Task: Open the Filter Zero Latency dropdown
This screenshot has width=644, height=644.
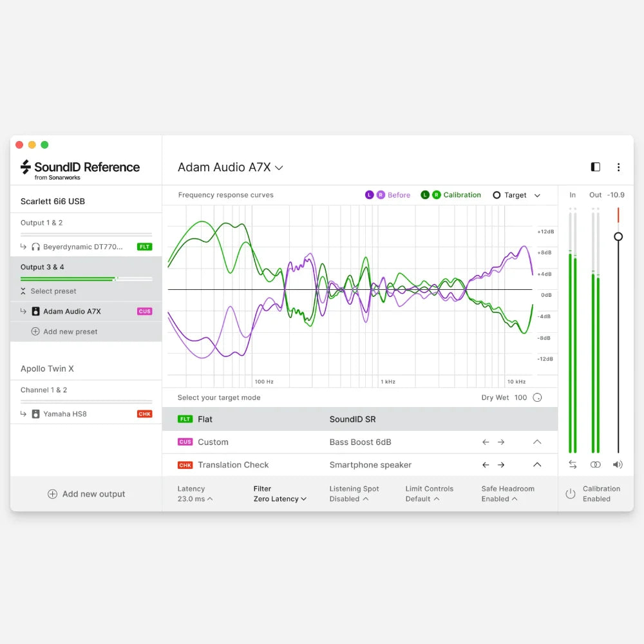Action: (x=279, y=498)
